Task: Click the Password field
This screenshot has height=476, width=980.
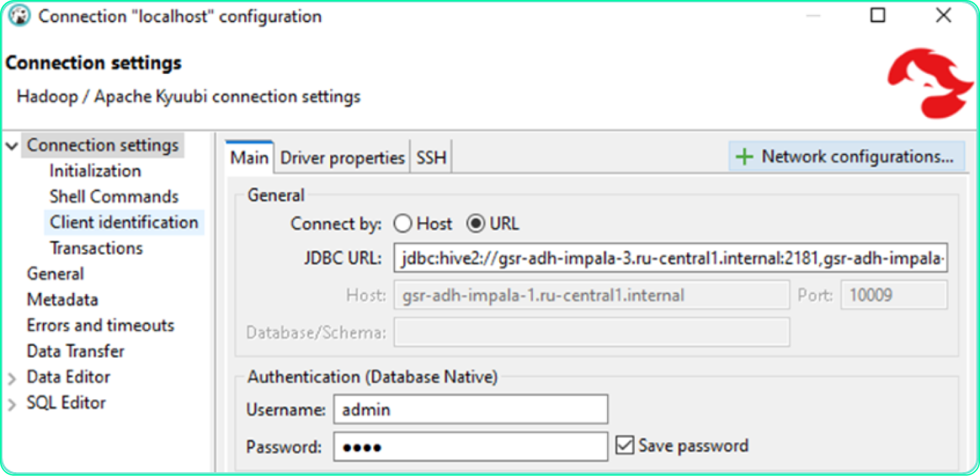Action: click(471, 447)
